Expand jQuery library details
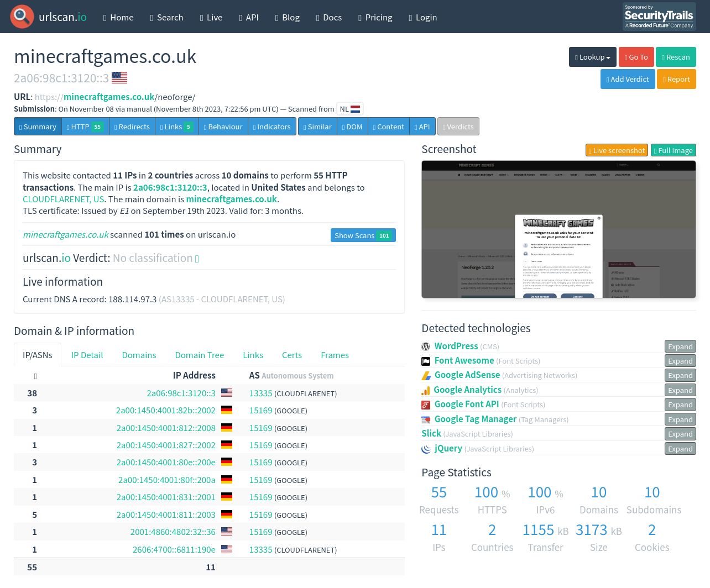 [680, 449]
